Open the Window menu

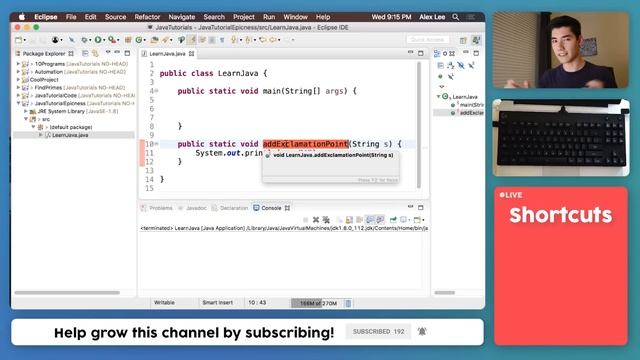pyautogui.click(x=295, y=17)
